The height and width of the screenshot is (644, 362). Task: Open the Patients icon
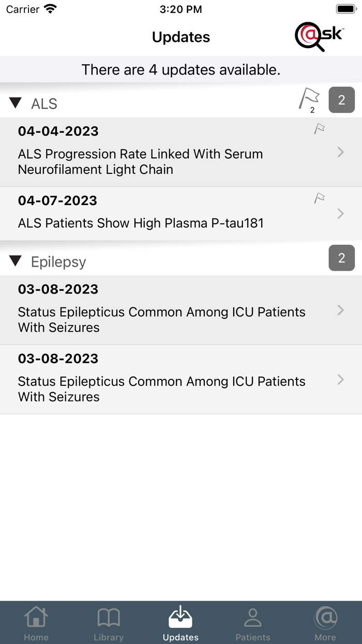pyautogui.click(x=253, y=618)
